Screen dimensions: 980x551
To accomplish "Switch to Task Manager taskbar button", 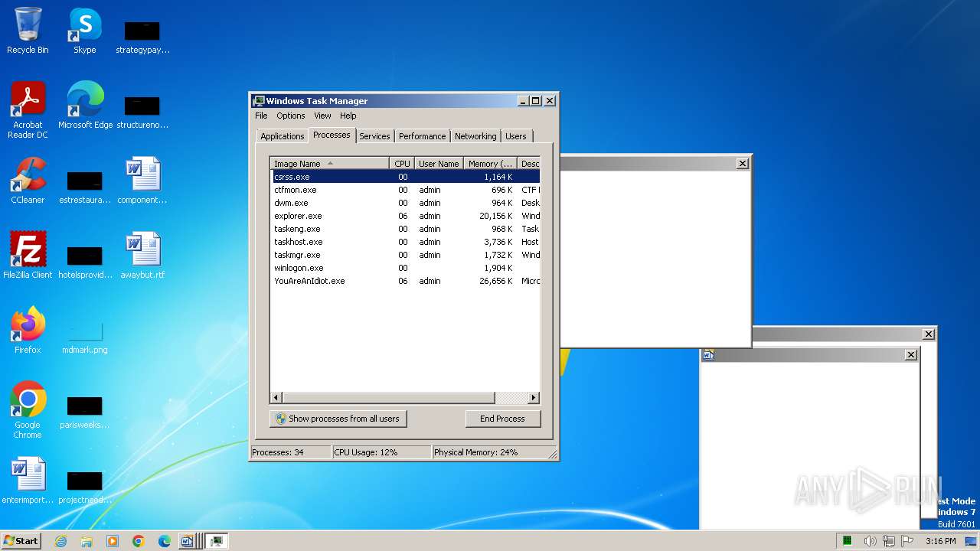I will (x=217, y=541).
